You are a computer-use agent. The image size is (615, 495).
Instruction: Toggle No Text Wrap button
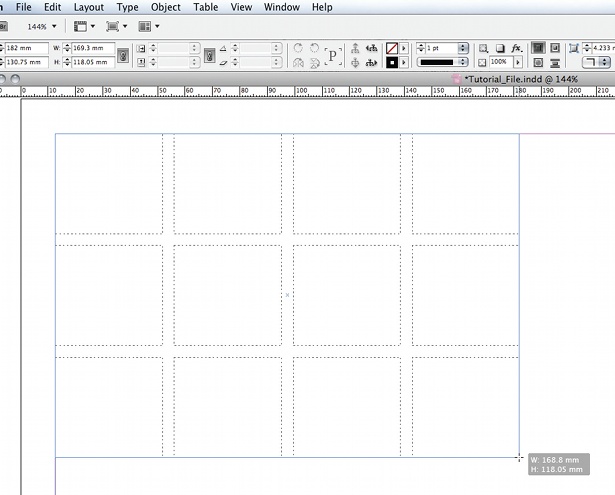pos(539,48)
